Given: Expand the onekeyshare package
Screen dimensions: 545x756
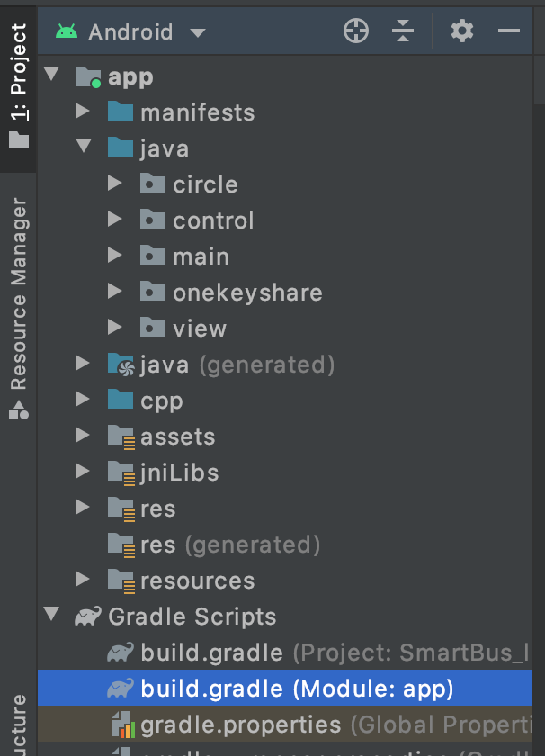Looking at the screenshot, I should pos(114,292).
